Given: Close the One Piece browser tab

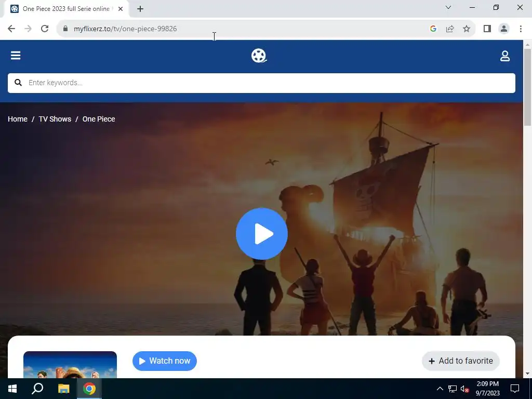Looking at the screenshot, I should (x=121, y=9).
